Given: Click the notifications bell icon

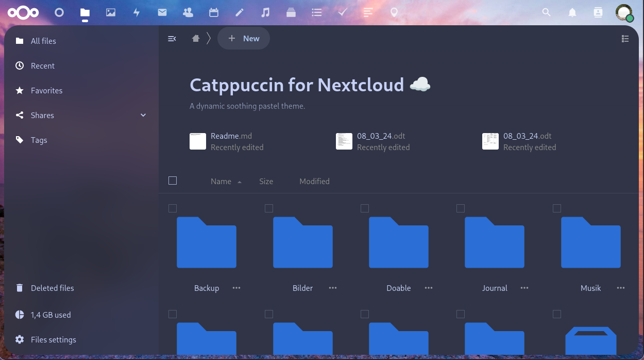Looking at the screenshot, I should [572, 12].
